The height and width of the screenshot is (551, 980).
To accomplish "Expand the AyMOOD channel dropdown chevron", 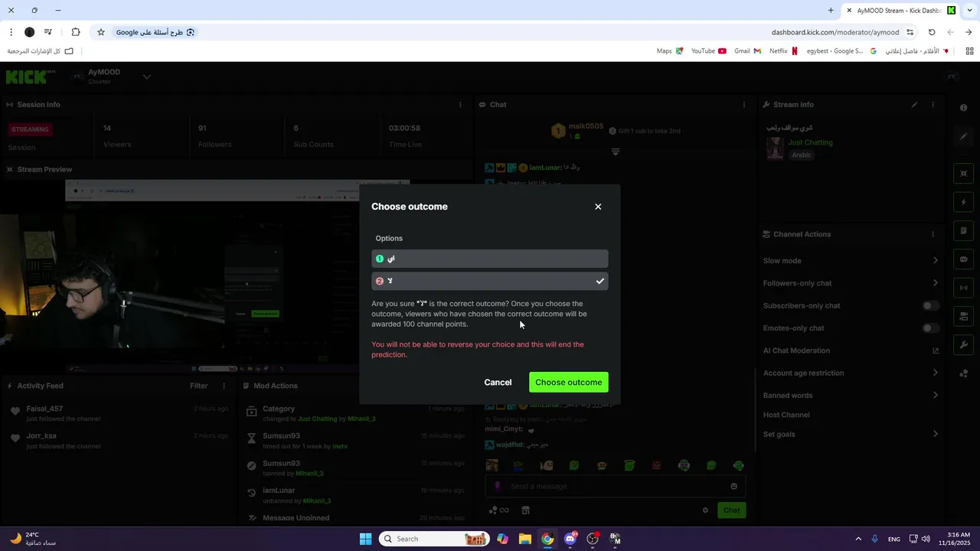I will 146,77.
